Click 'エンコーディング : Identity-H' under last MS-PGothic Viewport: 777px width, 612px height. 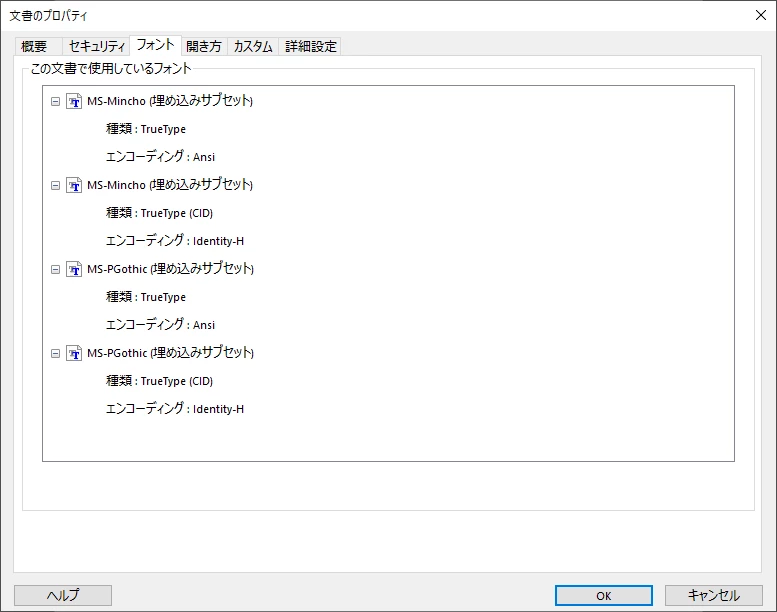(x=174, y=409)
